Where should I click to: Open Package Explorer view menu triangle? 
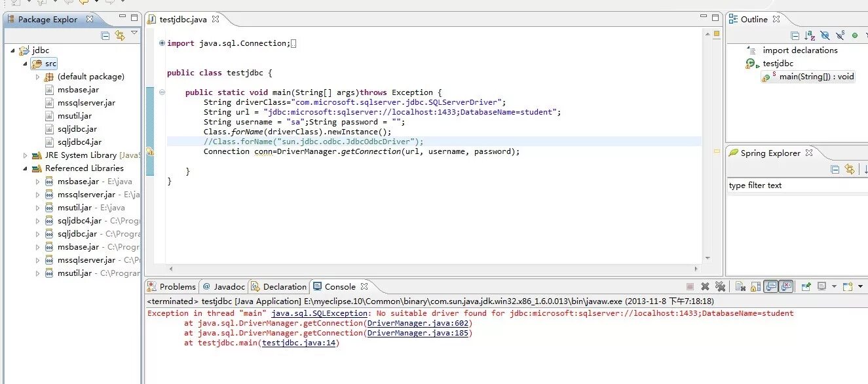coord(134,33)
